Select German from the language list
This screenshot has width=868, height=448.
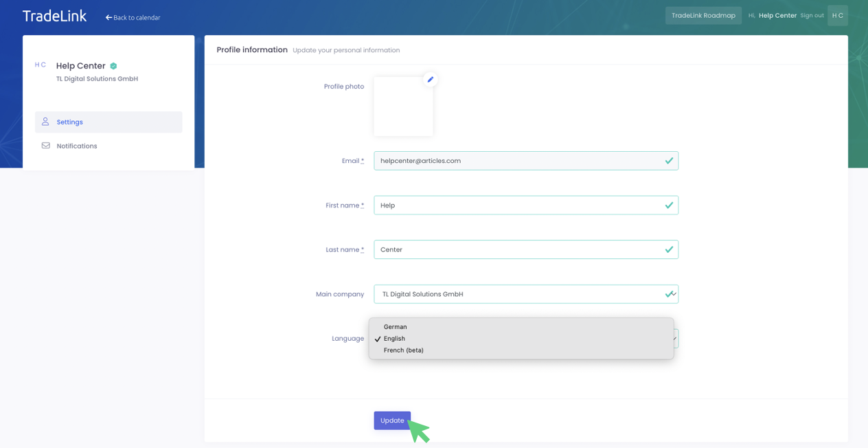(395, 327)
